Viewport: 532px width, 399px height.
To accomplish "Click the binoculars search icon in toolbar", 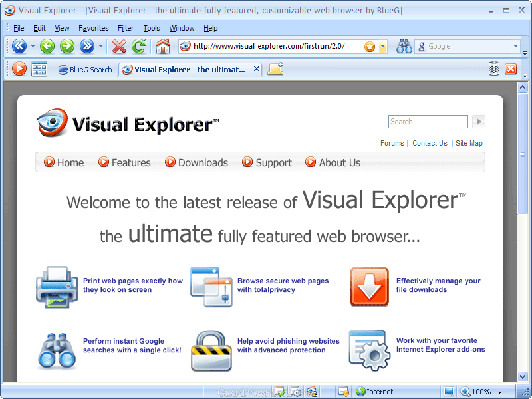I will click(x=404, y=46).
